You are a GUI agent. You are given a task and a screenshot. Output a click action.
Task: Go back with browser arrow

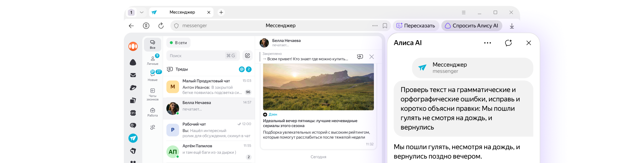pyautogui.click(x=131, y=26)
